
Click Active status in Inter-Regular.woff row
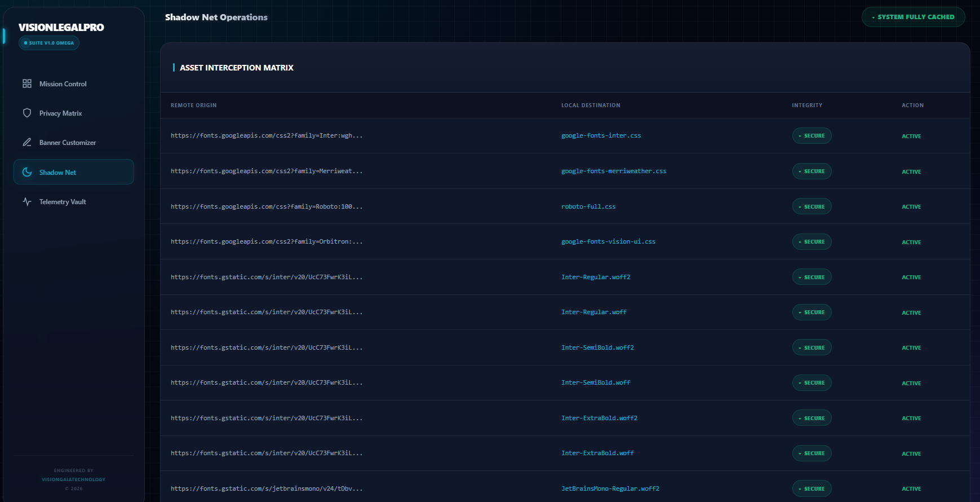point(911,312)
